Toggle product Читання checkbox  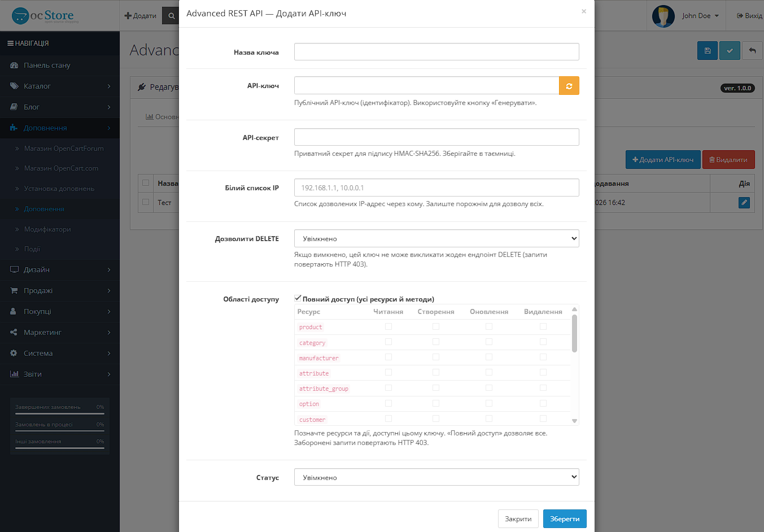388,326
